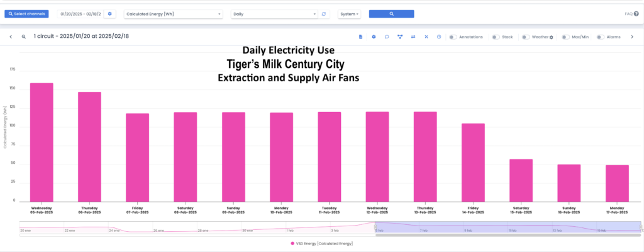
Task: Click the node hierarchy icon
Action: click(x=400, y=37)
